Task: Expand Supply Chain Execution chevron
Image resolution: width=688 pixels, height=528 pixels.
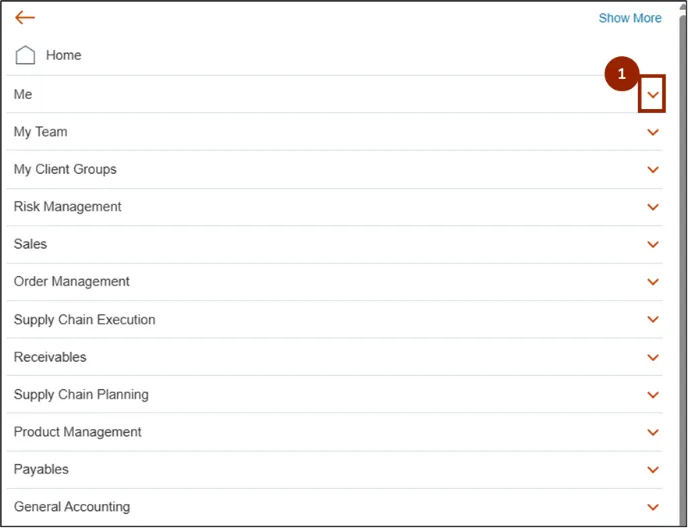Action: [653, 320]
